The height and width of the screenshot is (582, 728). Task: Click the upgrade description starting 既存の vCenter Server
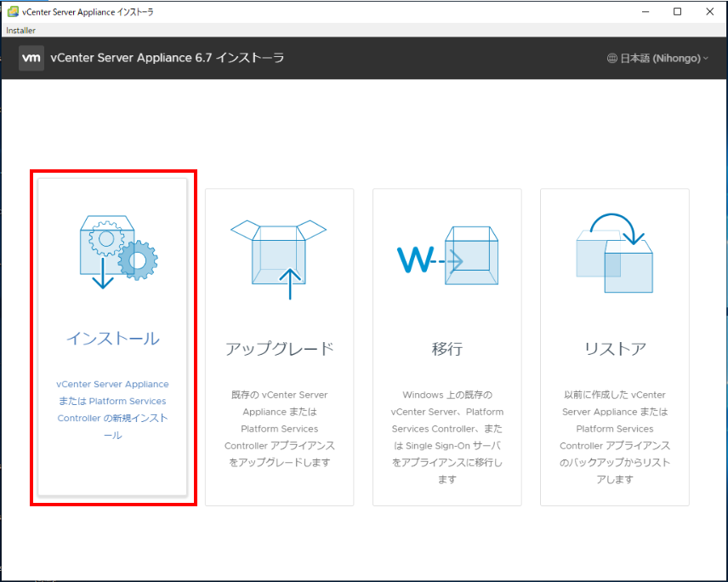tap(280, 429)
